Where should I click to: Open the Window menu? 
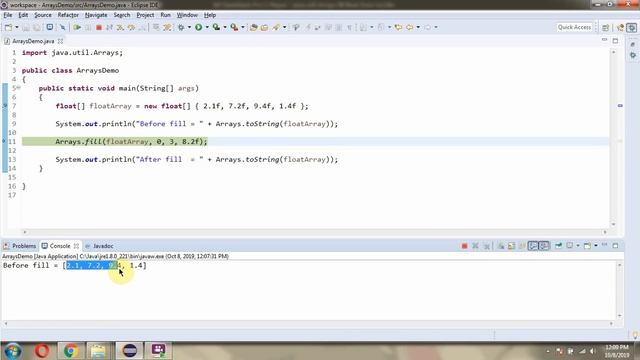click(187, 15)
